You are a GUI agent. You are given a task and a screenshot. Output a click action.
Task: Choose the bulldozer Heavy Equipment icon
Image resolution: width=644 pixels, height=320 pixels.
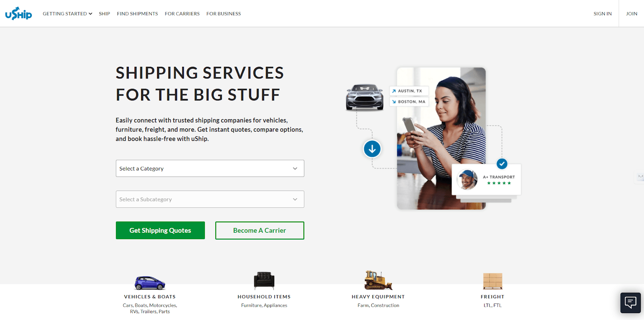[378, 280]
